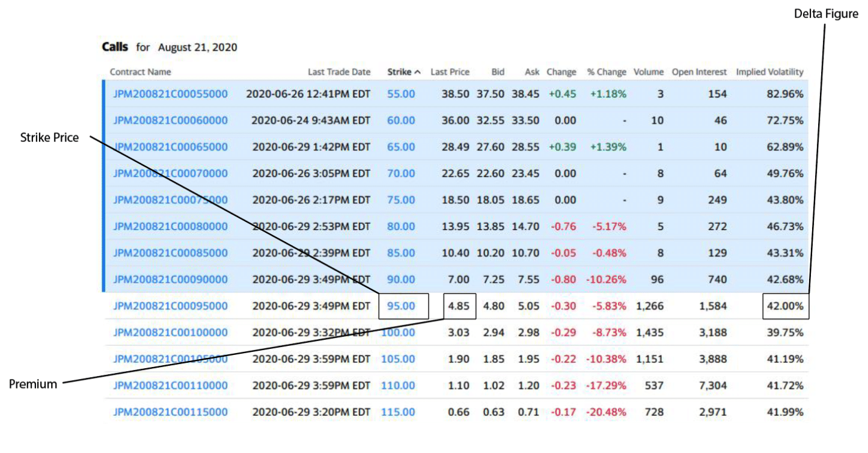Click the open interest 1,584 cell
Screen dimensions: 868x453
click(713, 306)
